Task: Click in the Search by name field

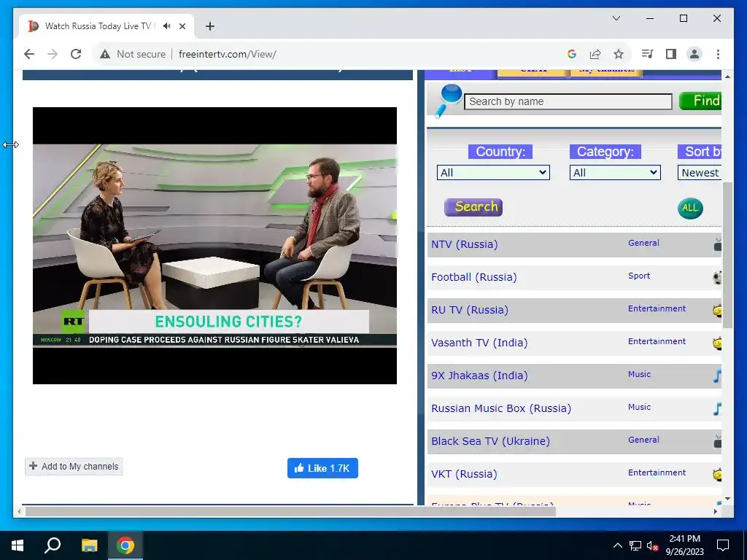Action: (x=568, y=101)
